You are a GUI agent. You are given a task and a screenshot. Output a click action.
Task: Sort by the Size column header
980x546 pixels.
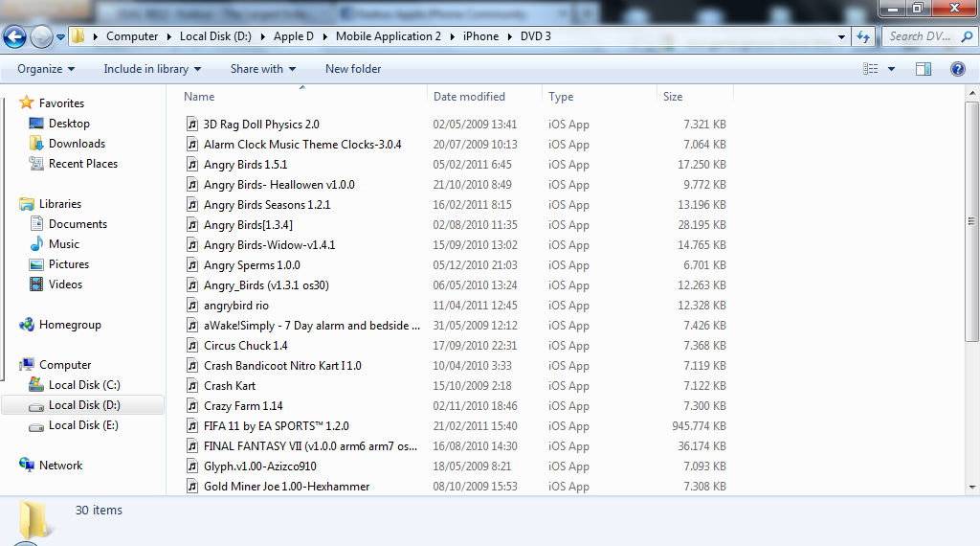(x=695, y=97)
